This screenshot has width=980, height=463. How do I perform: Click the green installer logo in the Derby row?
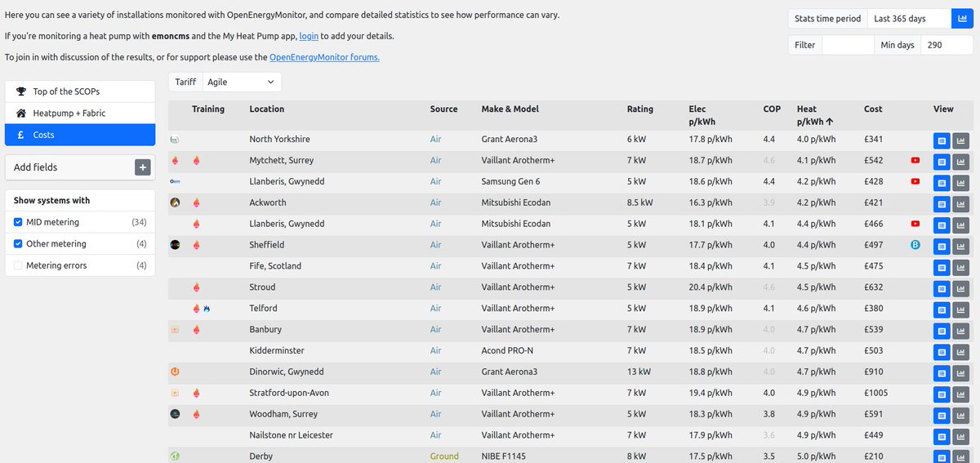175,456
